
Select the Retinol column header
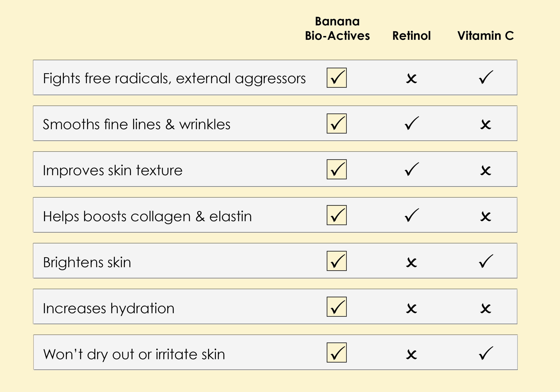(411, 36)
